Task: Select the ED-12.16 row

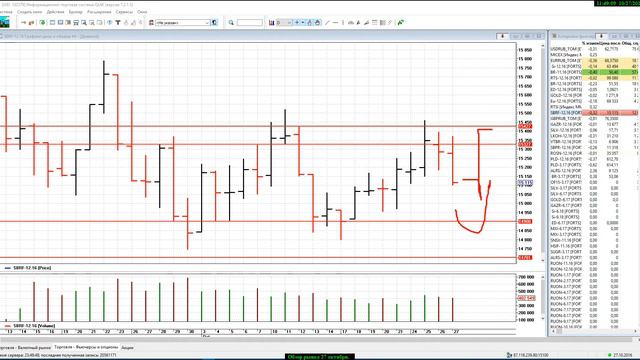Action: [594, 89]
